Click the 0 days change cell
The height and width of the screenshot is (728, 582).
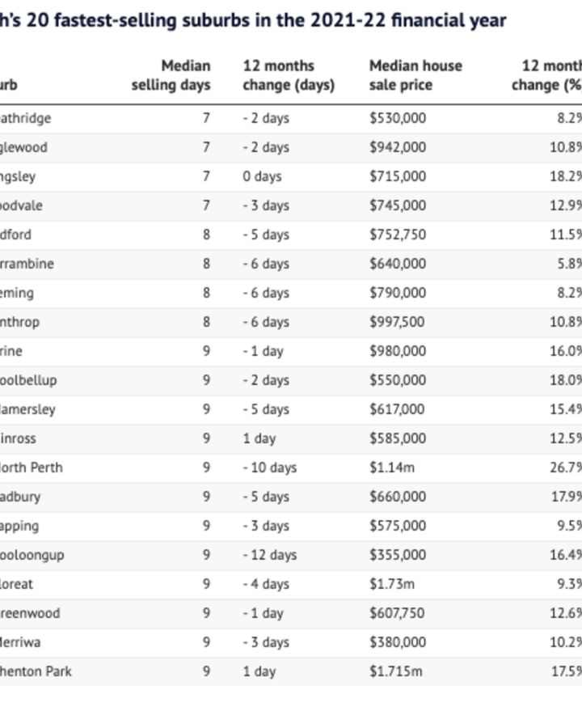click(x=262, y=176)
